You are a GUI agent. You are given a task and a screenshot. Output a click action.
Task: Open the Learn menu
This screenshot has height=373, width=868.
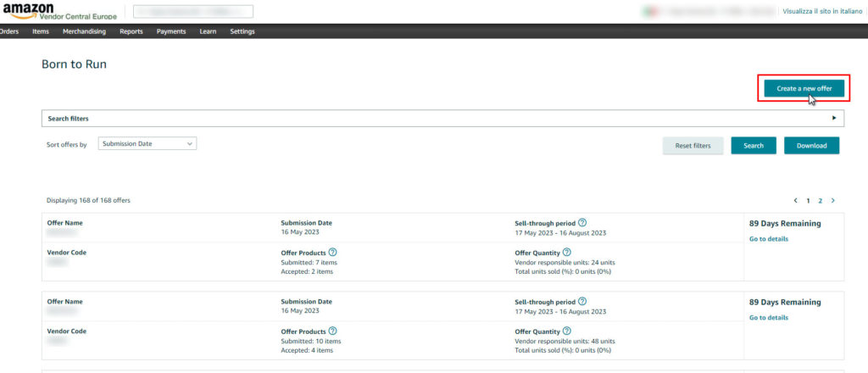point(209,31)
